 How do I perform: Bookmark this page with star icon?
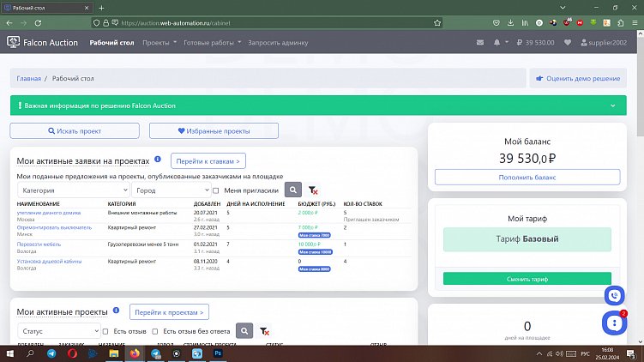(x=437, y=23)
